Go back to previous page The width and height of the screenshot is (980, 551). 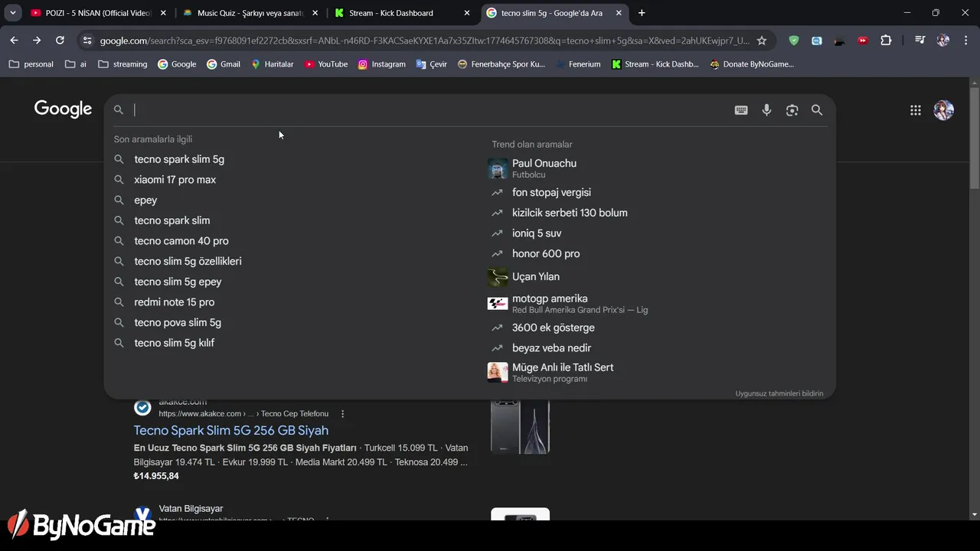point(14,41)
